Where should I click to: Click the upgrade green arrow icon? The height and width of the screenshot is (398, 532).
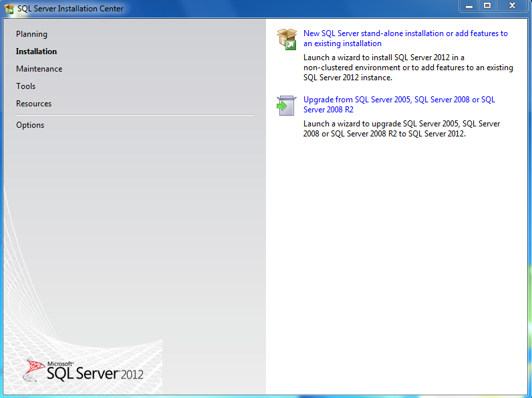pos(287,106)
